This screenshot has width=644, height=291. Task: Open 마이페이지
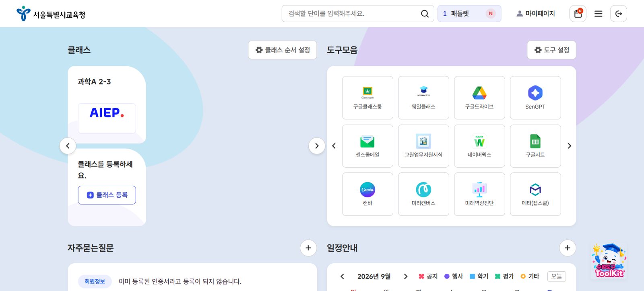point(535,14)
